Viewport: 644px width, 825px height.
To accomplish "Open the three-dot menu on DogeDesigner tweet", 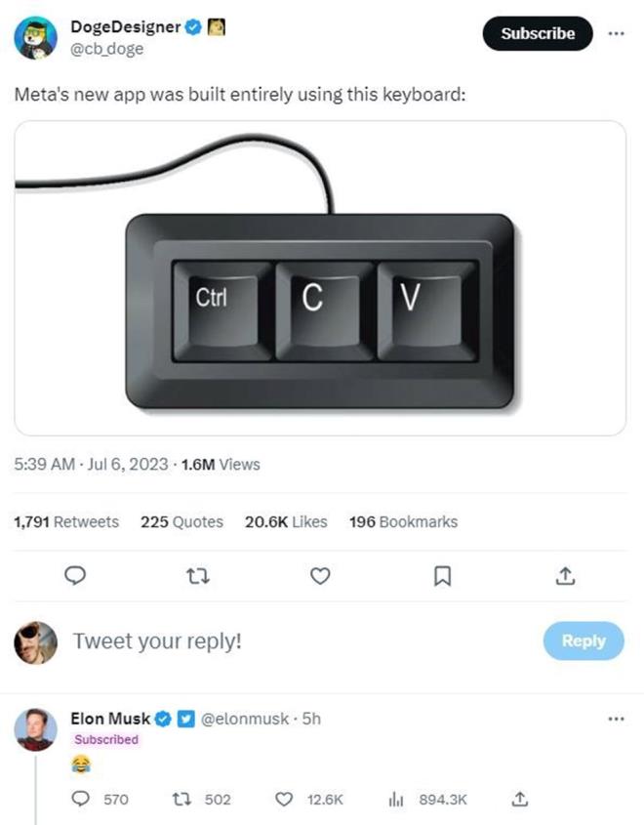I will point(615,33).
